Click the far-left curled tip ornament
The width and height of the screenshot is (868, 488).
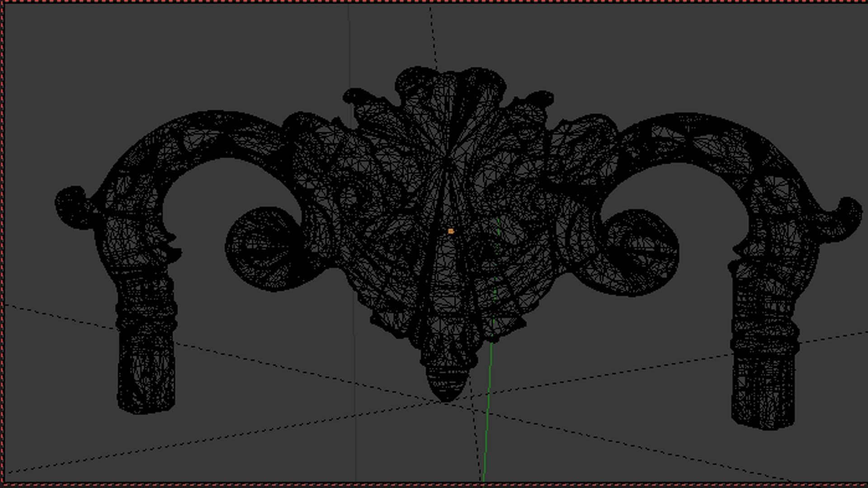70,206
